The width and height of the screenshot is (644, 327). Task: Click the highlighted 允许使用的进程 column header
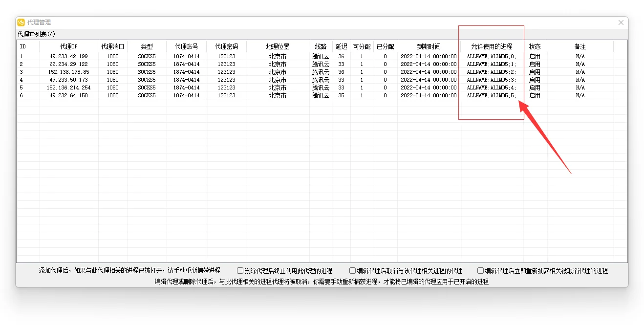(492, 46)
